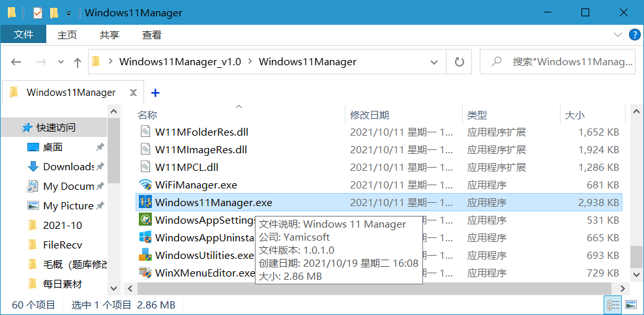Screen dimensions: 644x315
Task: Go up one folder level
Action: point(77,63)
